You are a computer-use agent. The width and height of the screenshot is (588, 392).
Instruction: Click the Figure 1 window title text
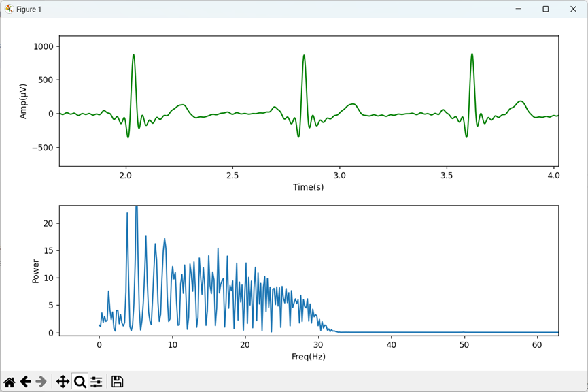click(x=29, y=9)
